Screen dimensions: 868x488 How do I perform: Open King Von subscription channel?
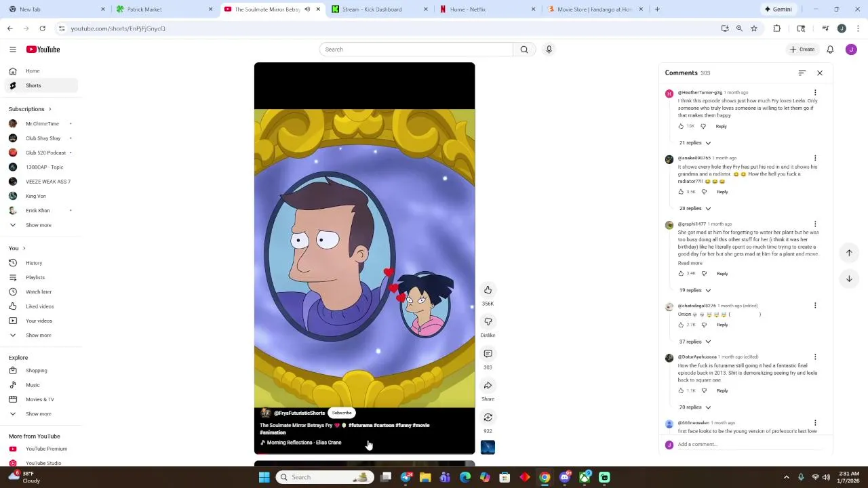coord(41,197)
